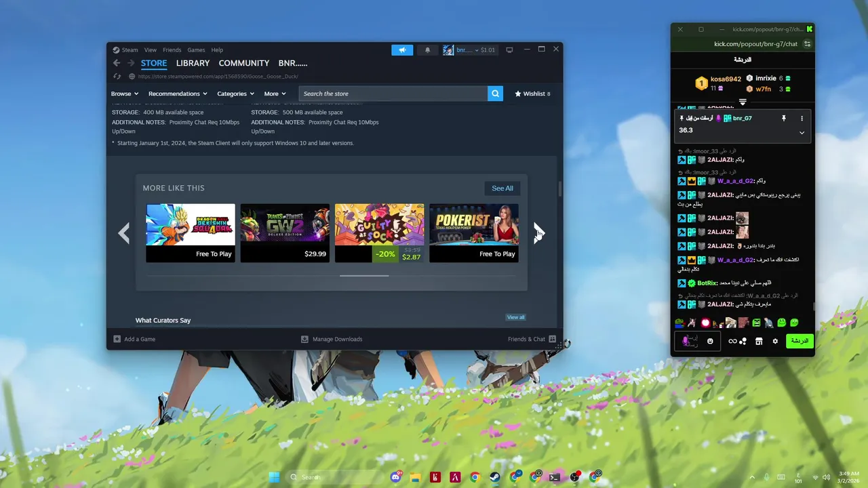Expand the Kick leaderboard handle
Viewport: 868px width, 488px height.
pos(743,102)
